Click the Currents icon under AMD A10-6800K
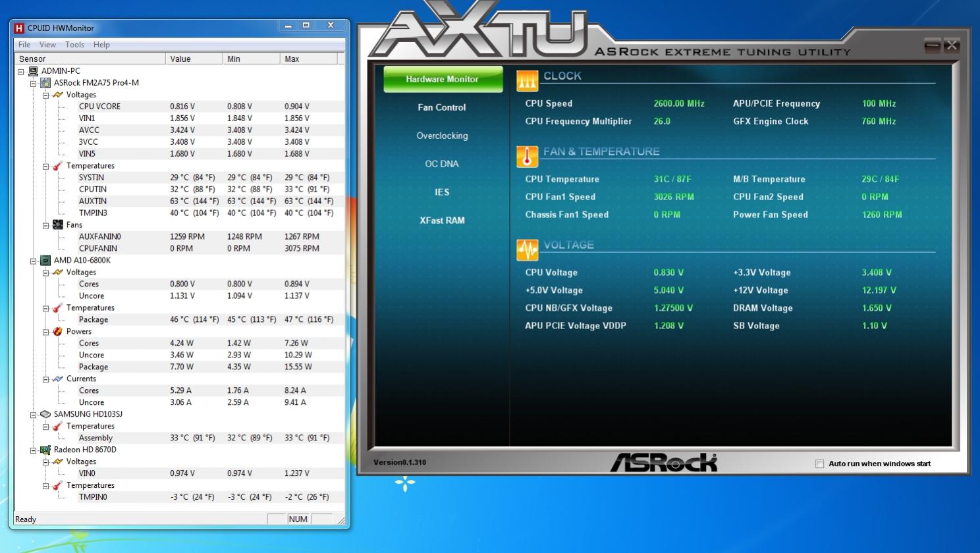980x553 pixels. 58,379
